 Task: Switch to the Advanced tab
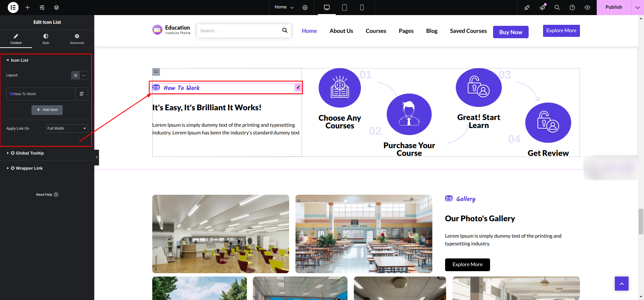coord(77,39)
